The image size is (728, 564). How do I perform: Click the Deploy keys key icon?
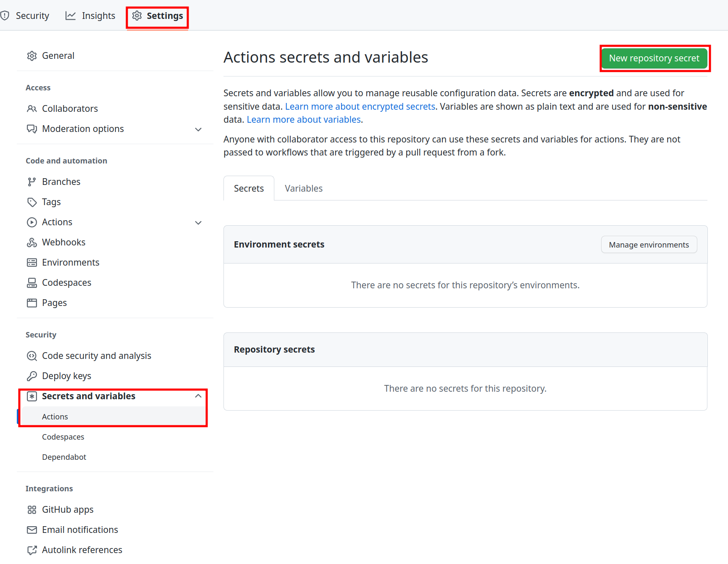click(x=32, y=376)
